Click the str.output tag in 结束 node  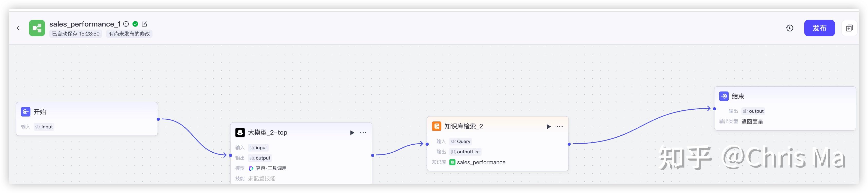(753, 111)
